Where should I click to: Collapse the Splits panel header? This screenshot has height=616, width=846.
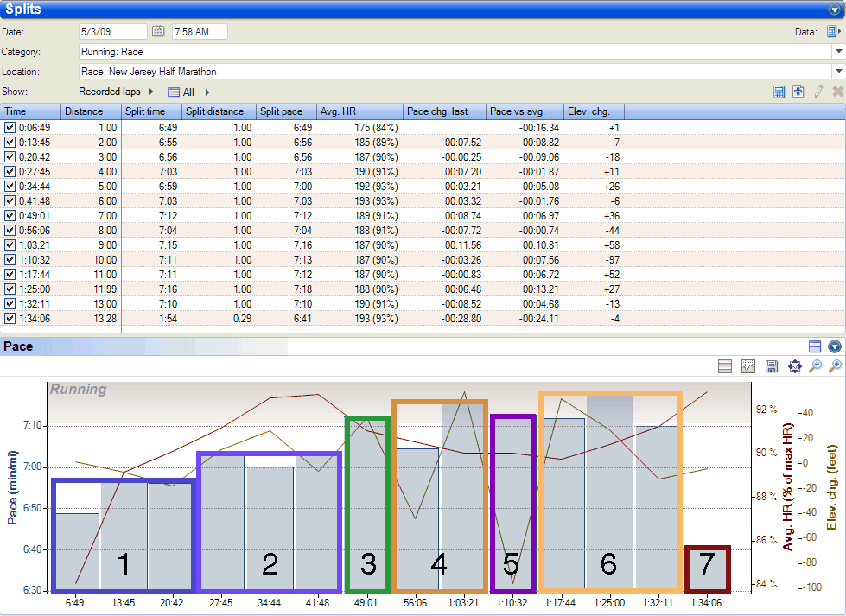tap(834, 10)
